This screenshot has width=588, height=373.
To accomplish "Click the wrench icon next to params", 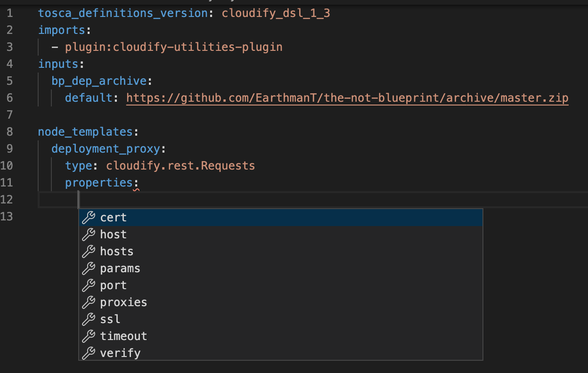I will tap(89, 268).
